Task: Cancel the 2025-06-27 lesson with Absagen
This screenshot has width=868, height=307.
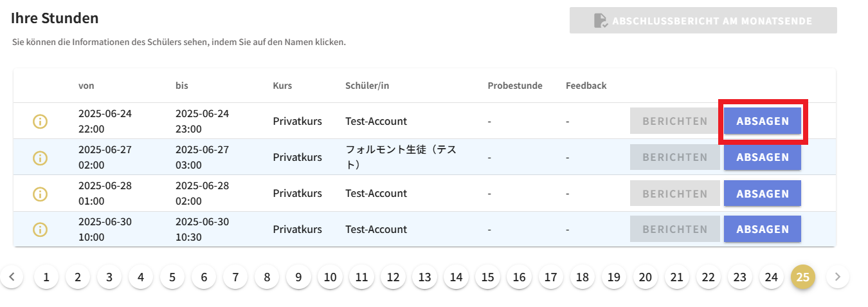Action: coord(763,157)
